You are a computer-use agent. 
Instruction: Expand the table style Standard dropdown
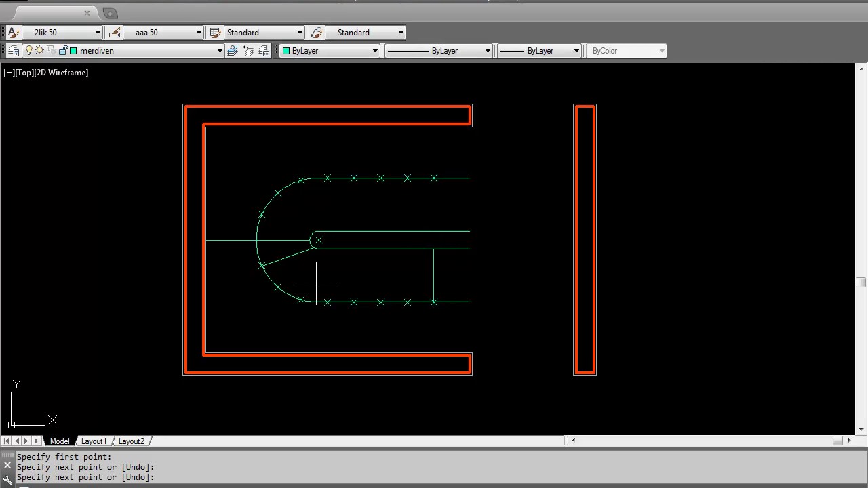300,33
